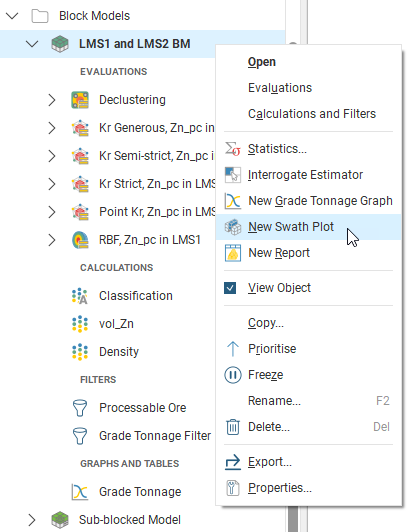
Task: Click the Grade Tonnage graph icon in tree
Action: coord(80,492)
